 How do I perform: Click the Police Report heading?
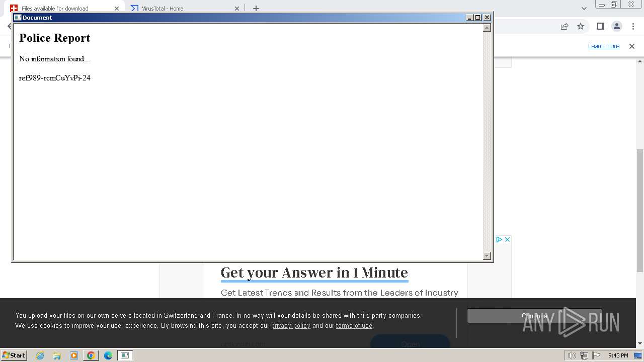pos(54,38)
